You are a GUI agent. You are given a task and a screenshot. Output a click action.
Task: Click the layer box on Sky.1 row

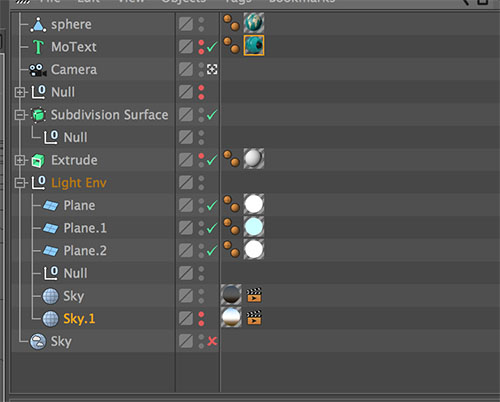coord(186,319)
